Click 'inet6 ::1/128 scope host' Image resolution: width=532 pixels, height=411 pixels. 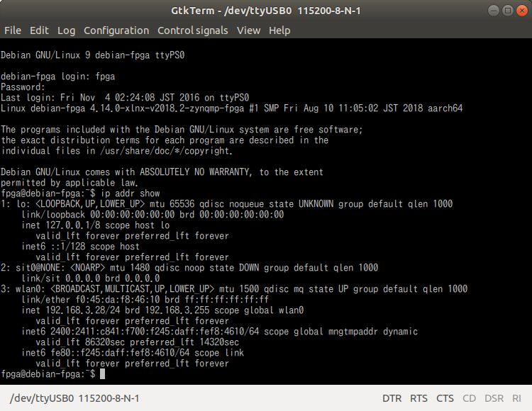pyautogui.click(x=80, y=247)
